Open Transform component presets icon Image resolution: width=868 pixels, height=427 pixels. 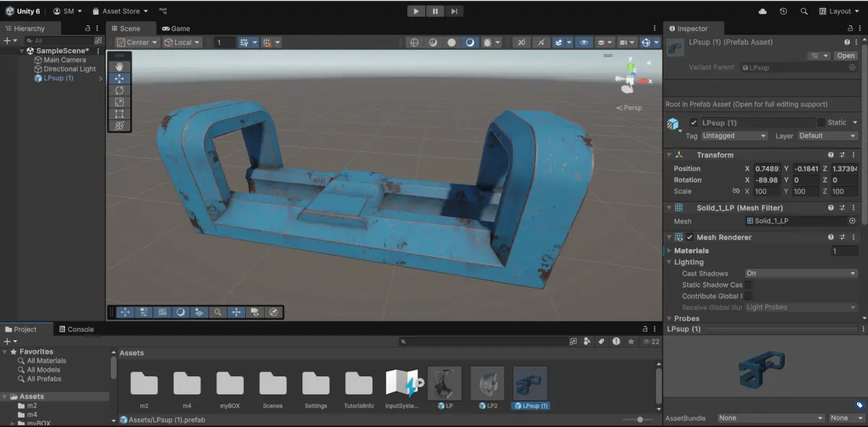pyautogui.click(x=843, y=155)
